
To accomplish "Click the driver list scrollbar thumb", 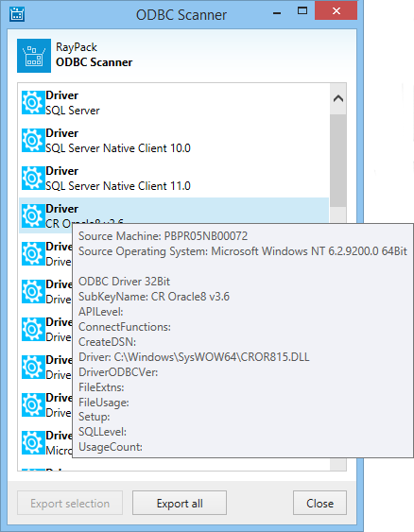I will coord(338,161).
